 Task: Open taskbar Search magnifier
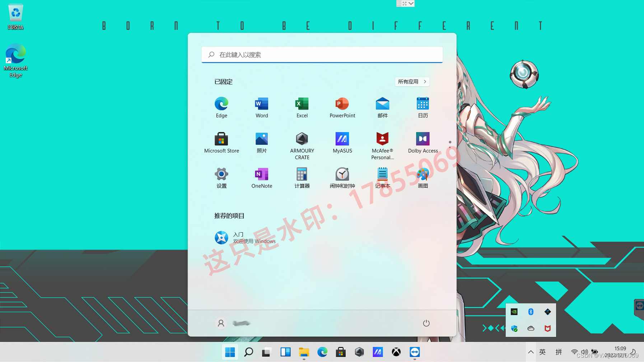(248, 352)
